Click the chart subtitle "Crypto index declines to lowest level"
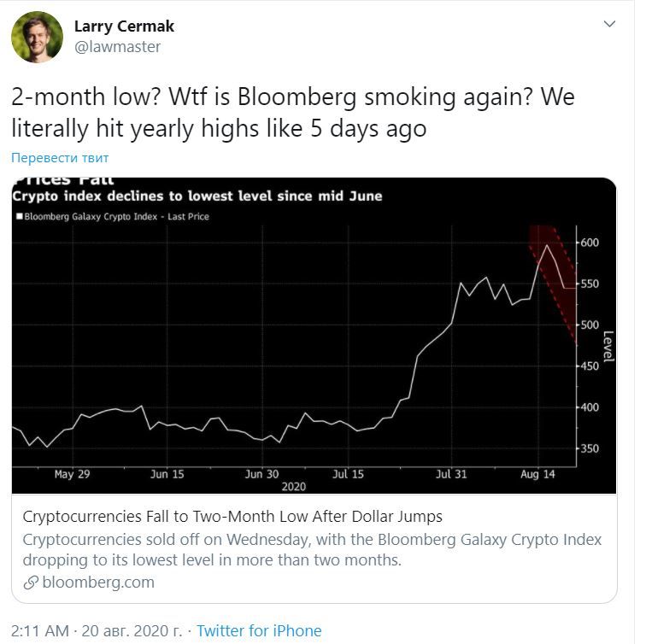646x644 pixels. click(x=197, y=196)
